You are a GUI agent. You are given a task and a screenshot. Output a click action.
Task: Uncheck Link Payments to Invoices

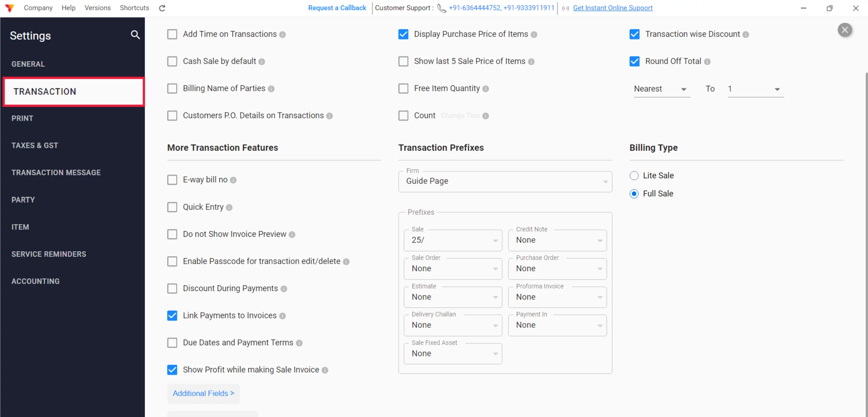click(172, 316)
